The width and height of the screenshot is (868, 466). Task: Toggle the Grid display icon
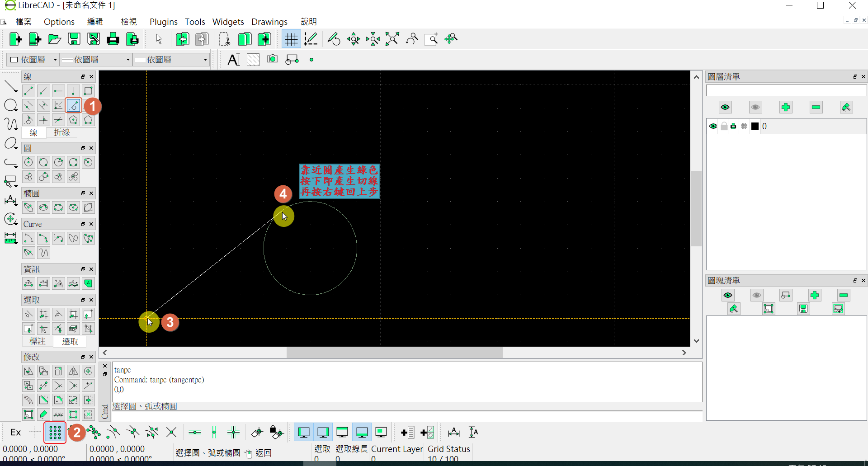click(x=291, y=39)
